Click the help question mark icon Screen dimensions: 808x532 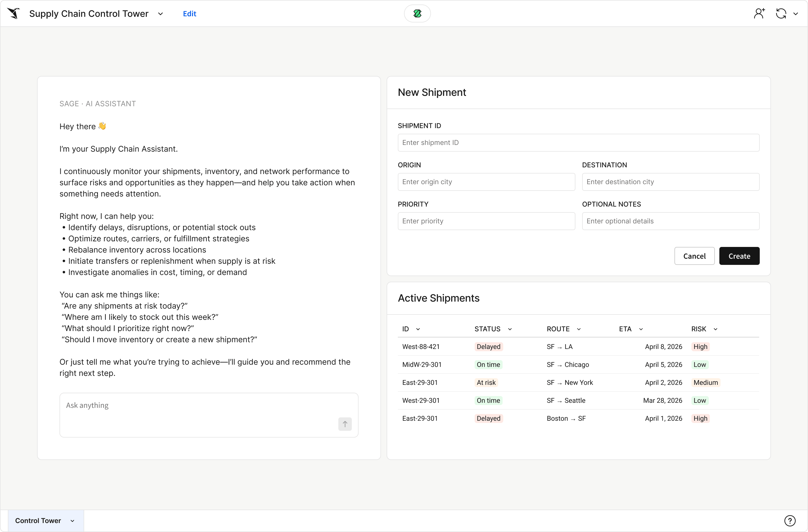click(790, 521)
